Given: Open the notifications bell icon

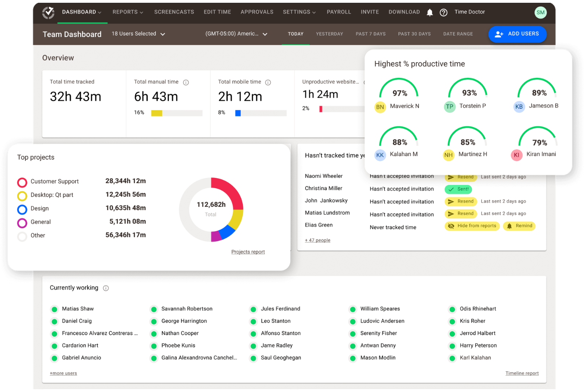Looking at the screenshot, I should click(x=429, y=12).
